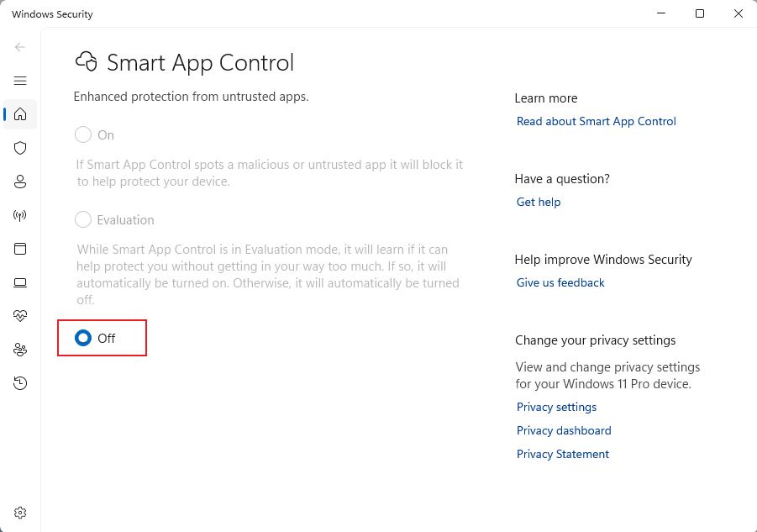Select the Off radio button
Screen dimensions: 757x532
83,338
